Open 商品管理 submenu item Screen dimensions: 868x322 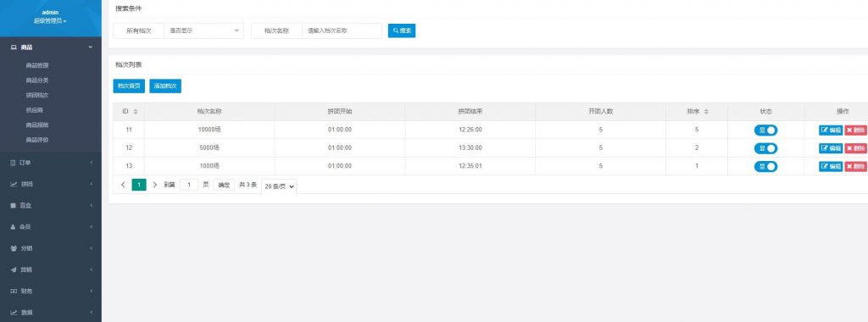click(37, 65)
